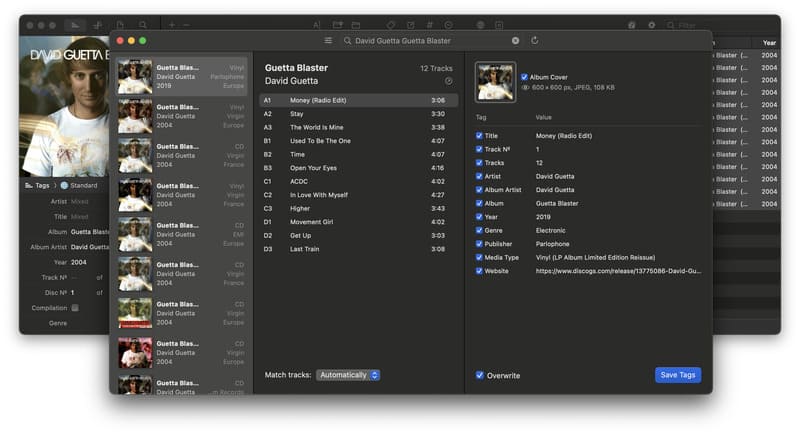Click the tag icon in main window toolbar
The image size is (800, 436).
391,24
